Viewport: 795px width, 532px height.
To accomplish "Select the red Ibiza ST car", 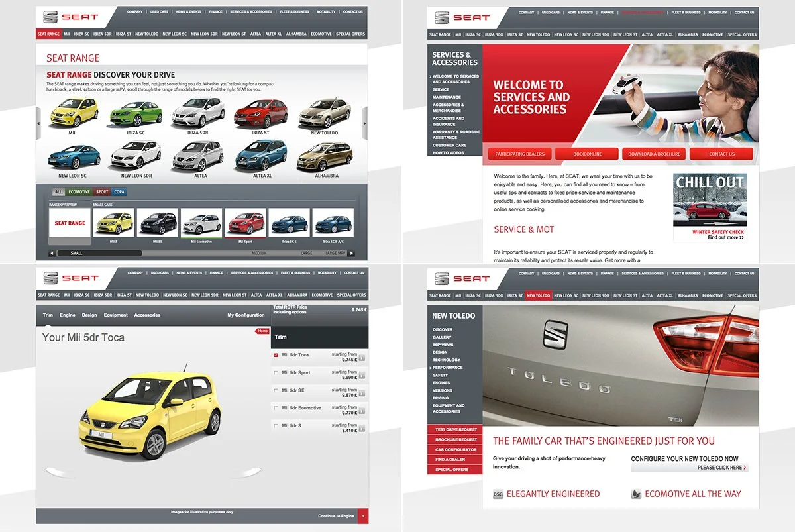I will click(x=261, y=113).
